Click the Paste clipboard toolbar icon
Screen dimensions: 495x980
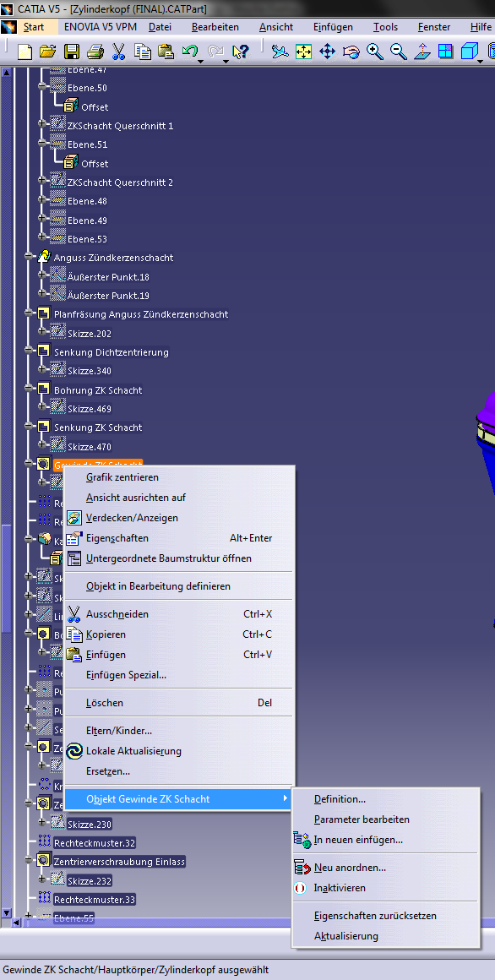166,52
